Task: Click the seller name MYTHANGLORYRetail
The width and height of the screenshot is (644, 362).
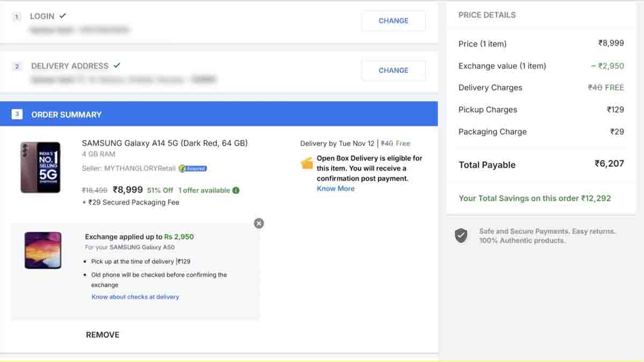Action: pos(140,168)
